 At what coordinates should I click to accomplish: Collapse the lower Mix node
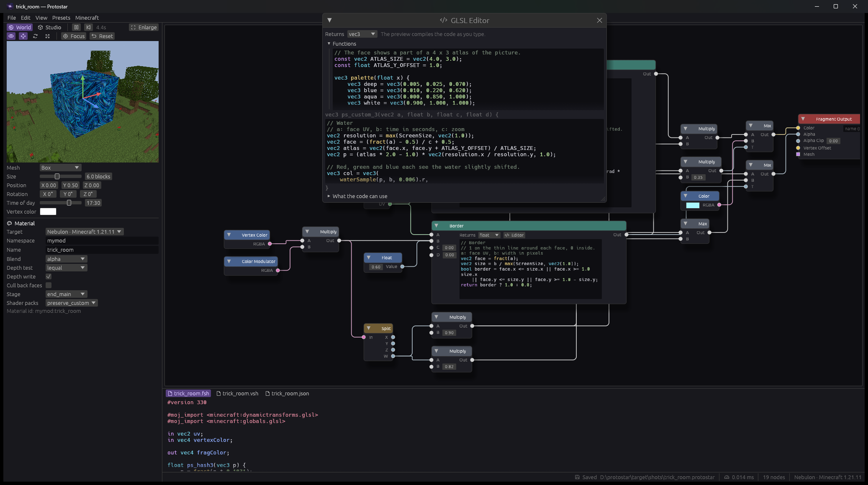pos(751,165)
